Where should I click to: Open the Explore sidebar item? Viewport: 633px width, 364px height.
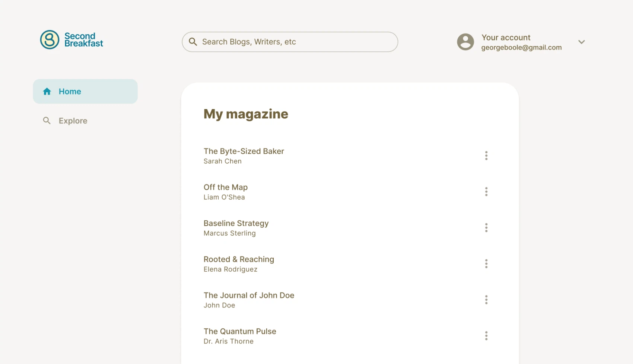pos(73,121)
